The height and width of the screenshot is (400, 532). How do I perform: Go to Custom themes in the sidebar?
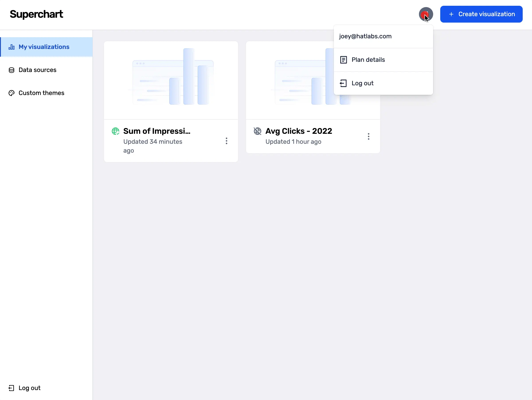pos(46,93)
